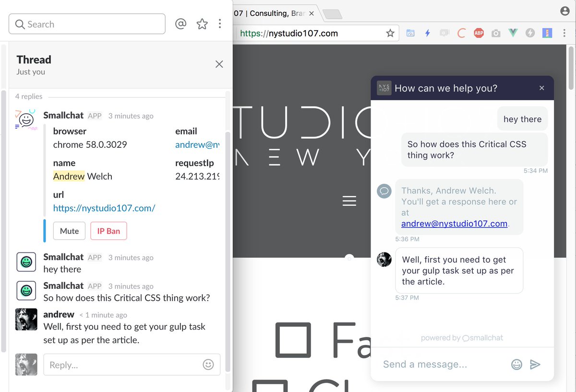Image resolution: width=576 pixels, height=392 pixels.
Task: Open emoji picker in Slack reply box
Action: pyautogui.click(x=208, y=365)
